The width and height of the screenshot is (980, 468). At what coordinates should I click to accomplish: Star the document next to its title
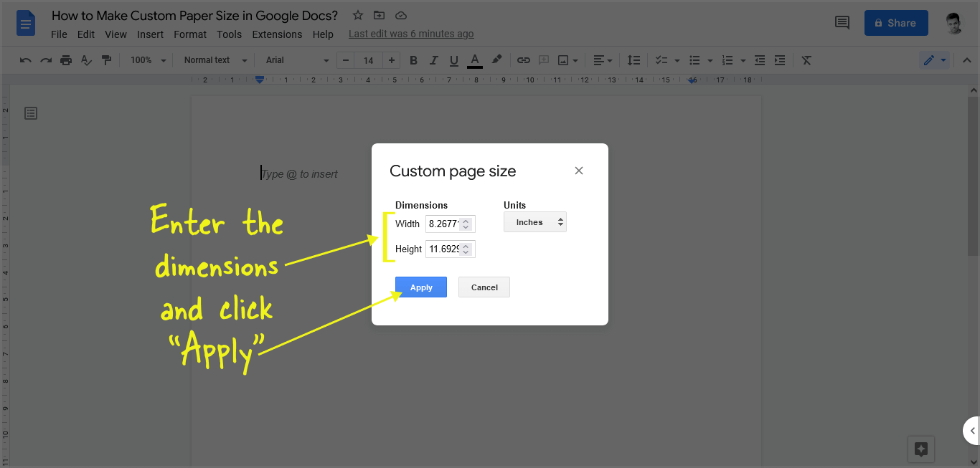[357, 15]
